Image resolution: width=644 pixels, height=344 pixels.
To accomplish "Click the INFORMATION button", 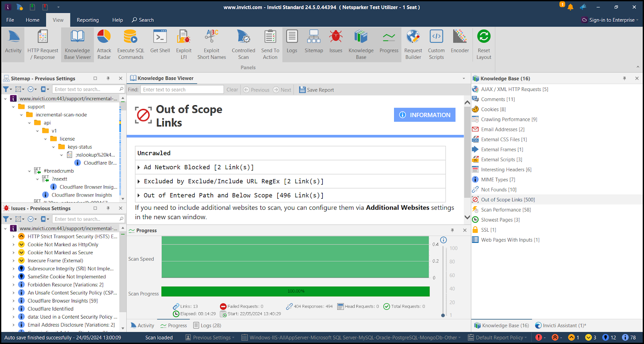I will point(425,115).
